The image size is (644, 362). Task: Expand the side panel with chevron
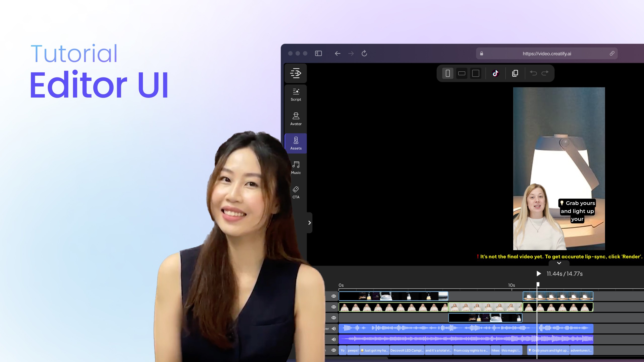point(309,223)
